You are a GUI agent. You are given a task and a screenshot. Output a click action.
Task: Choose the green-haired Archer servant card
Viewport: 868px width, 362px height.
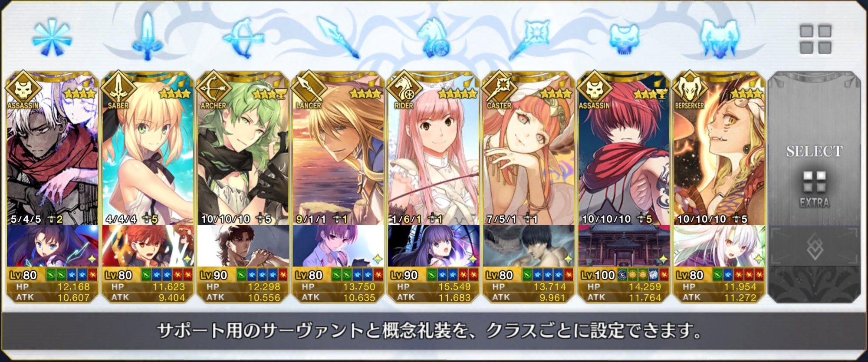[x=243, y=149]
